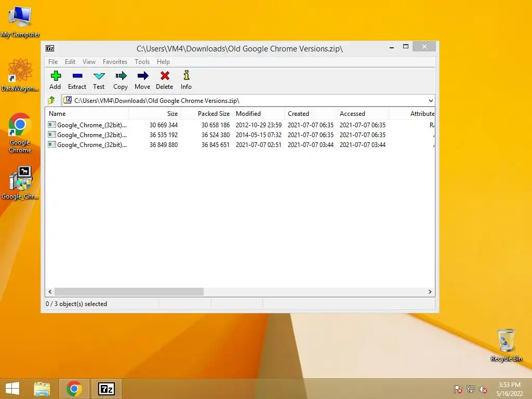532x399 pixels.
Task: Click the Info toolbar icon
Action: pos(187,75)
